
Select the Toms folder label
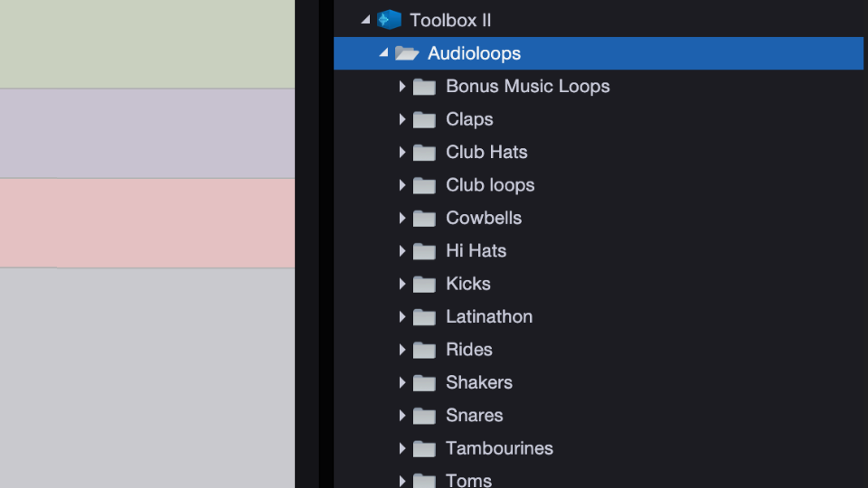pyautogui.click(x=468, y=480)
